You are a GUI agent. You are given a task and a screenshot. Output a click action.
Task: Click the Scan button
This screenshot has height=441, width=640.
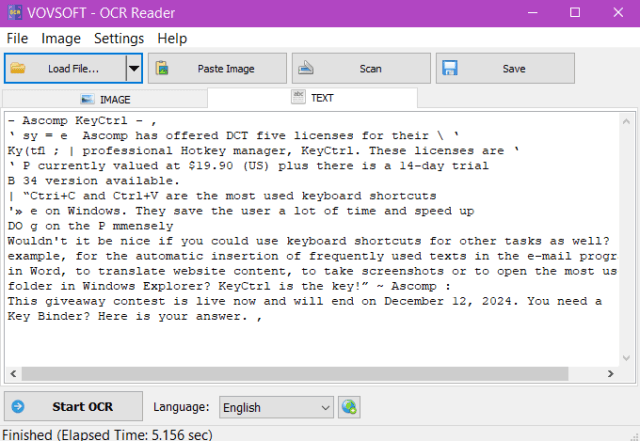tap(361, 68)
